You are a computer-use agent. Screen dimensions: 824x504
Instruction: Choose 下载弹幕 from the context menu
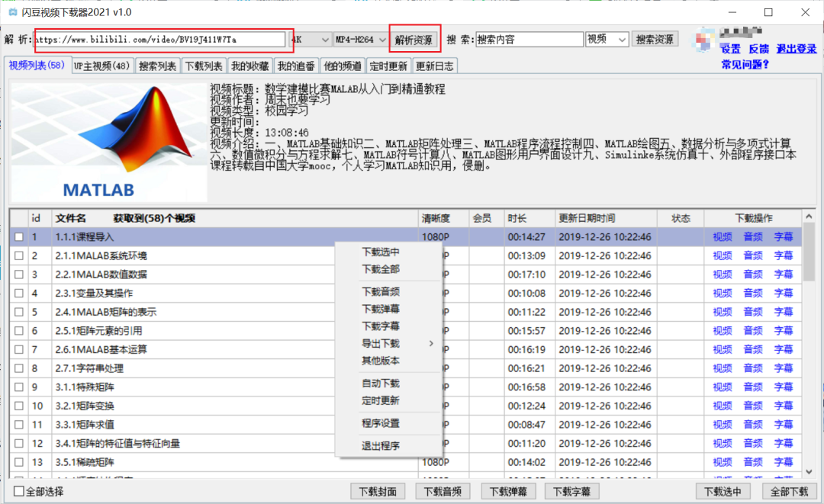tap(381, 309)
